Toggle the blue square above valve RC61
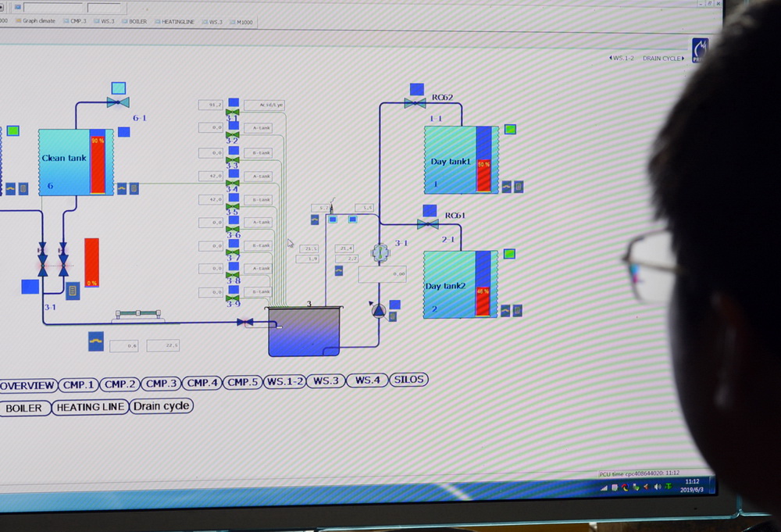Image resolution: width=781 pixels, height=532 pixels. [x=430, y=211]
